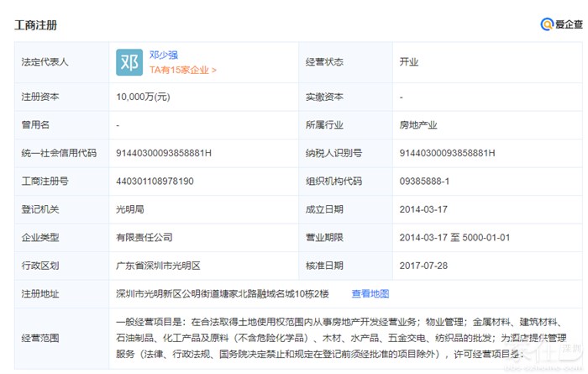Screen dimensions: 588x374
Task: Select the 有限责任公司 company type
Action: point(144,238)
